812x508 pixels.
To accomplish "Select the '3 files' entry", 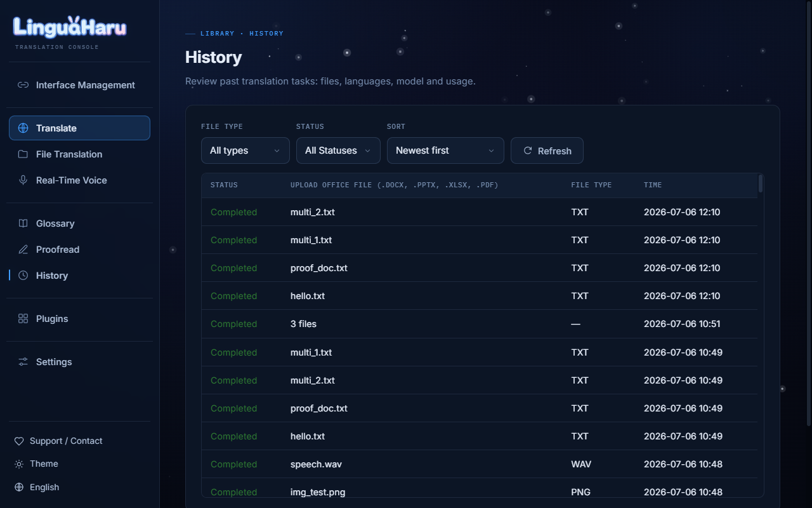I will tap(480, 324).
